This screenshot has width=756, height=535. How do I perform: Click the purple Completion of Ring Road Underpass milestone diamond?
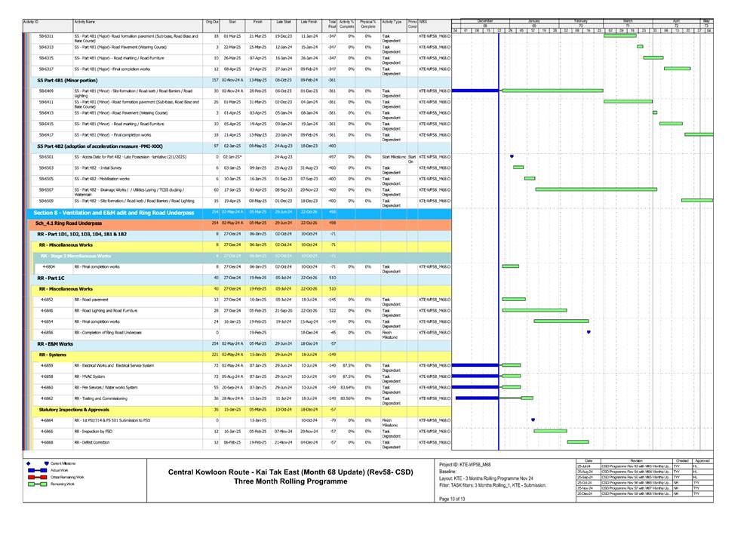pyautogui.click(x=588, y=331)
